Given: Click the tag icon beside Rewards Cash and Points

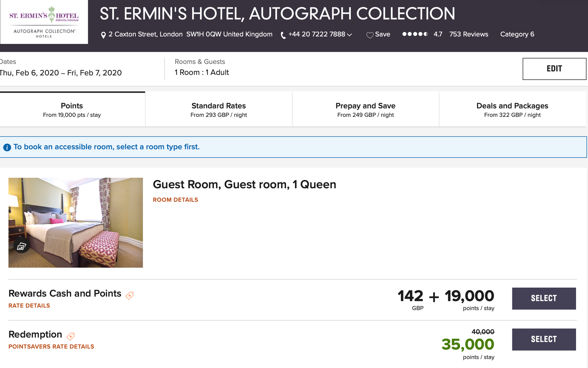Looking at the screenshot, I should click(130, 296).
